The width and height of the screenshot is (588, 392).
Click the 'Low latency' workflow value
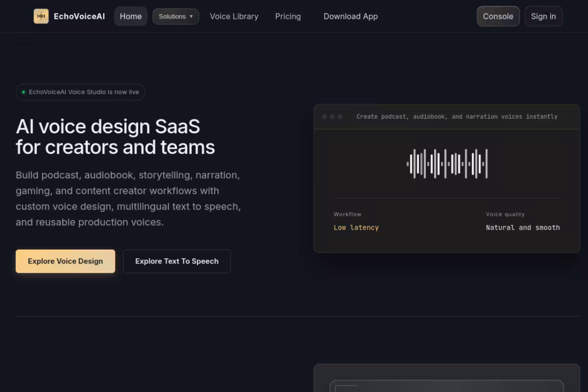pos(356,227)
